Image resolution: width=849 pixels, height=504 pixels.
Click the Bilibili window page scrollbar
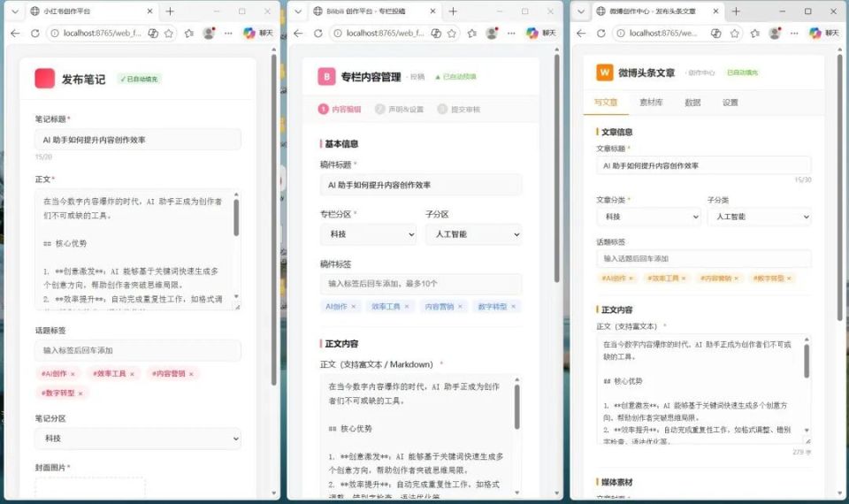pos(556,168)
